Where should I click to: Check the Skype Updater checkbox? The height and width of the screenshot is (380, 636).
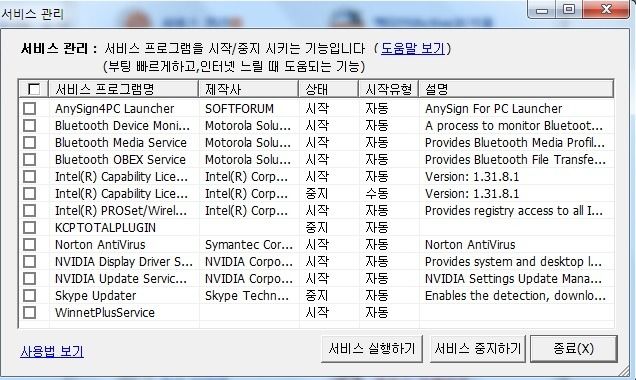(30, 296)
